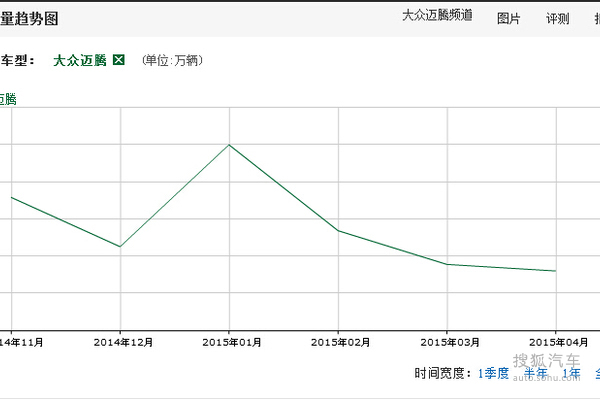Click the 2014年12月 data point on line
The width and height of the screenshot is (600, 400).
121,246
